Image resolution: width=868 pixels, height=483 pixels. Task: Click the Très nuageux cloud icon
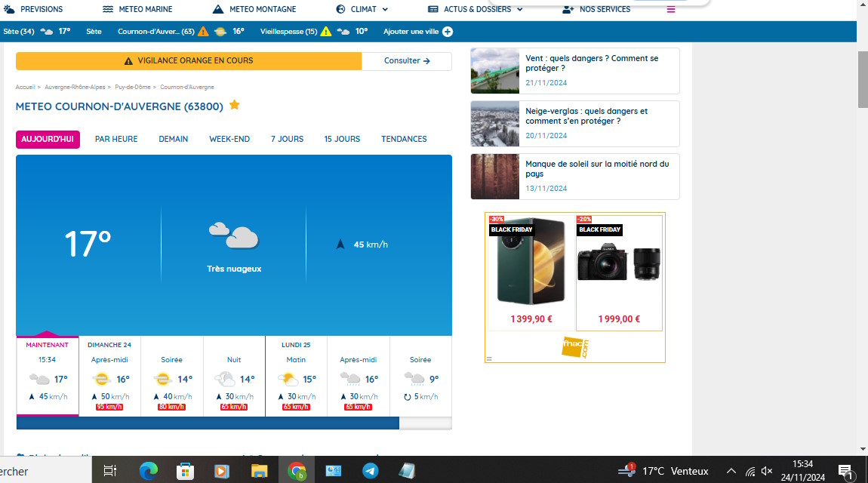pos(234,235)
